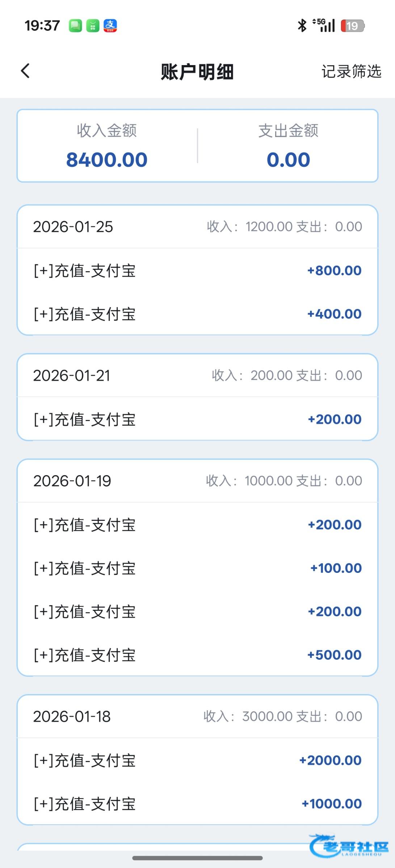This screenshot has width=395, height=868.
Task: Select the 支出金额 0.00 summary
Action: [288, 146]
